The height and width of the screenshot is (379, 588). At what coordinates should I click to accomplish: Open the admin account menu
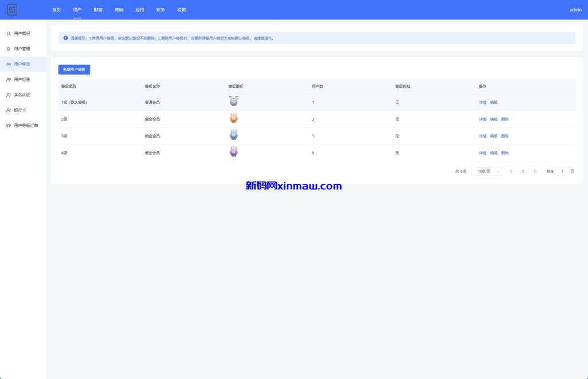pos(575,10)
